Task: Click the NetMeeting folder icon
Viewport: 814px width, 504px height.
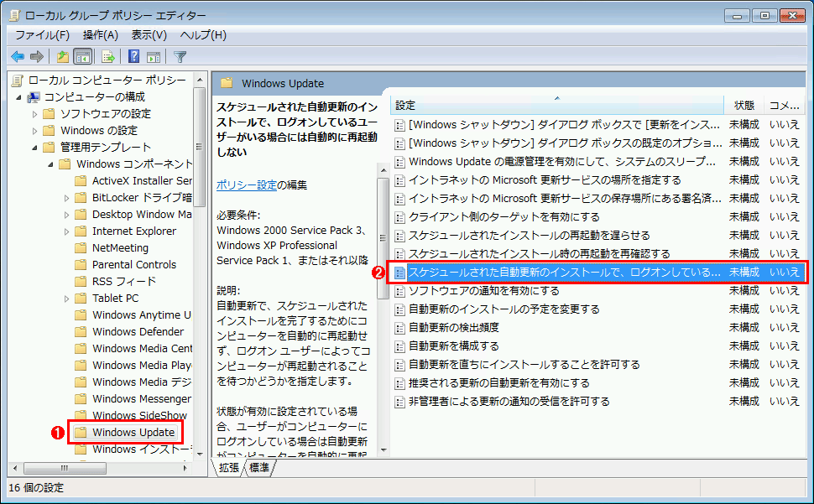Action: [x=81, y=248]
